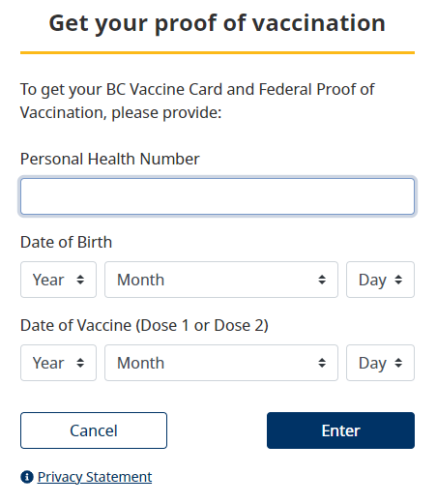Click the up-down arrows in the vaccine Year selector

tap(80, 363)
